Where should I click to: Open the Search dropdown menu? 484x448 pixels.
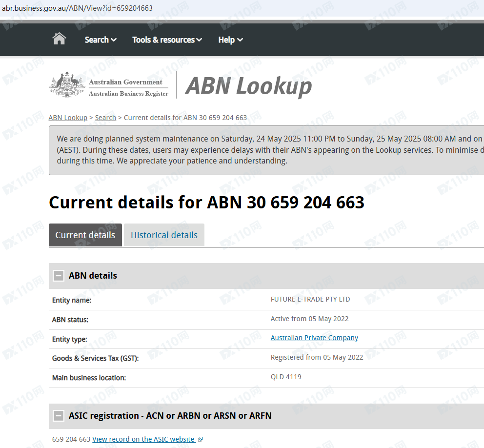point(101,40)
